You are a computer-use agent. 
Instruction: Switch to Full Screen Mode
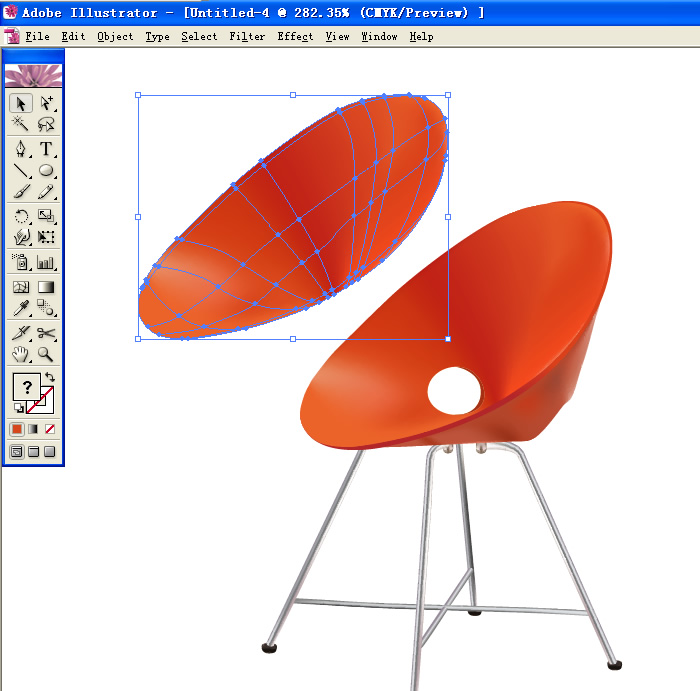click(50, 452)
